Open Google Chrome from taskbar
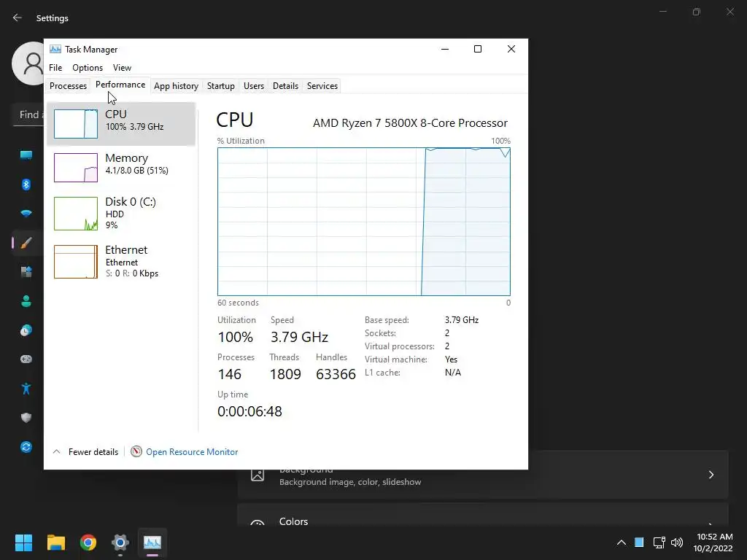 click(88, 542)
